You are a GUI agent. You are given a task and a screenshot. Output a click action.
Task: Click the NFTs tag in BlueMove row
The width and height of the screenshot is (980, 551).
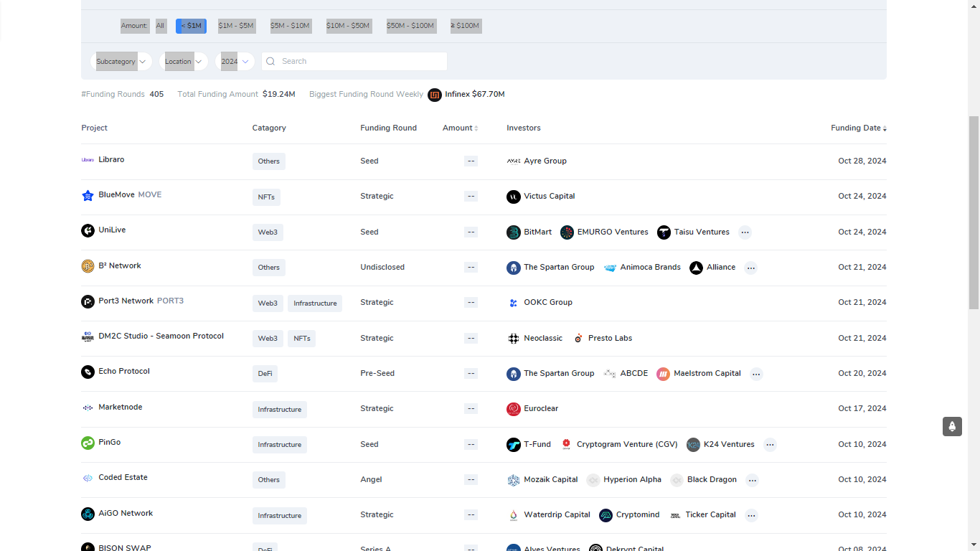(x=266, y=197)
